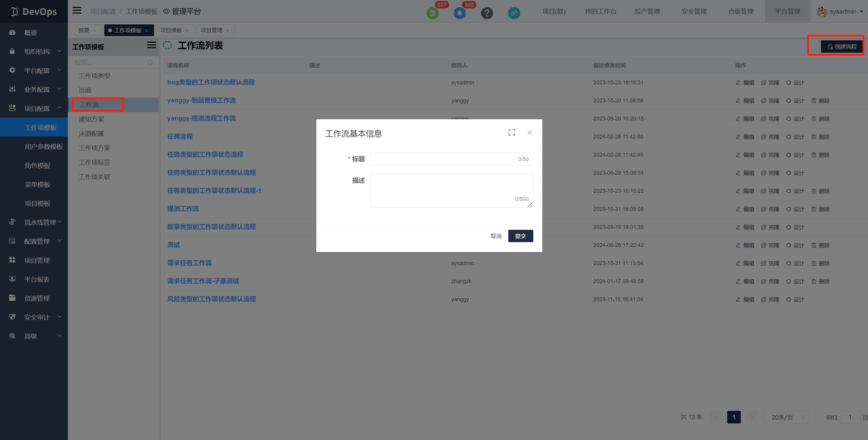Click the list icon in 工作项模板 panel header
This screenshot has height=440, width=868.
pos(151,45)
